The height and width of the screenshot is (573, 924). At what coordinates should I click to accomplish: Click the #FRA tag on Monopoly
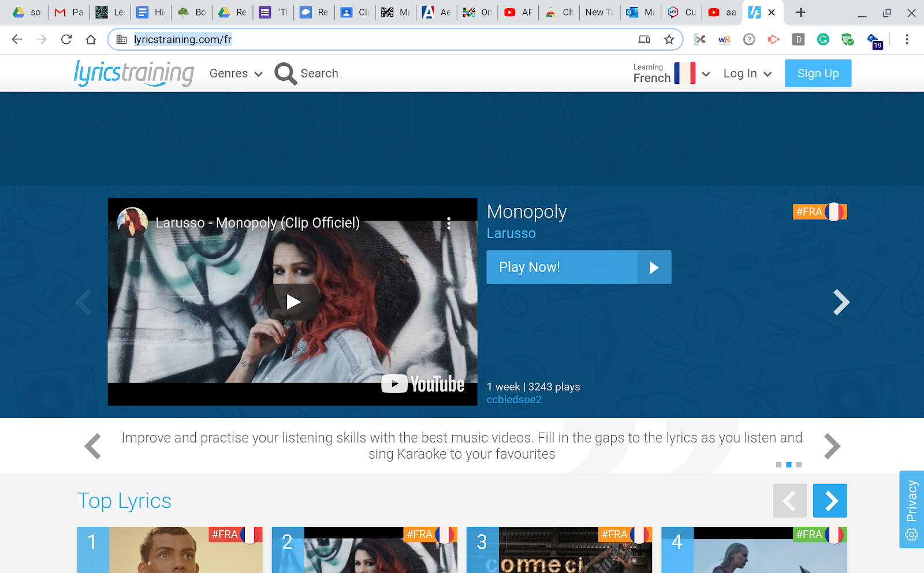pos(809,212)
